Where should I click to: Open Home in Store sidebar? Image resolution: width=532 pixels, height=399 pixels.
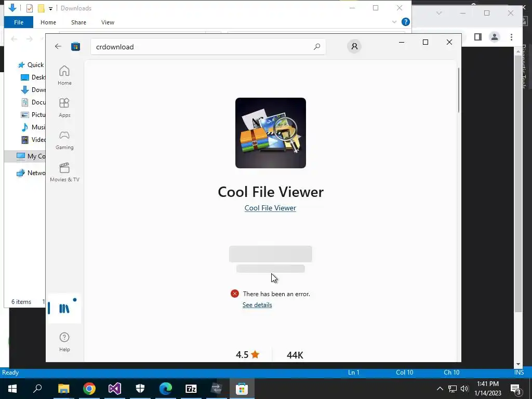(64, 75)
